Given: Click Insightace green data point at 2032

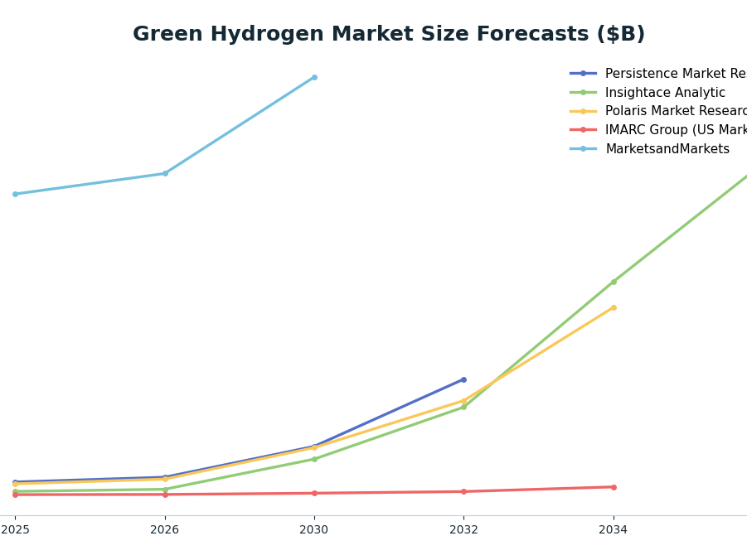Looking at the screenshot, I should pos(463,407).
